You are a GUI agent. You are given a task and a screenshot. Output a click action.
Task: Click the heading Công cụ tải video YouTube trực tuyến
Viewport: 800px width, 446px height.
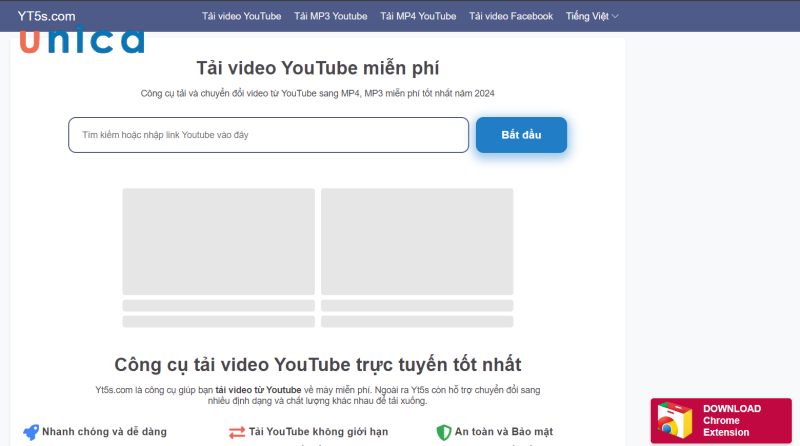click(318, 365)
